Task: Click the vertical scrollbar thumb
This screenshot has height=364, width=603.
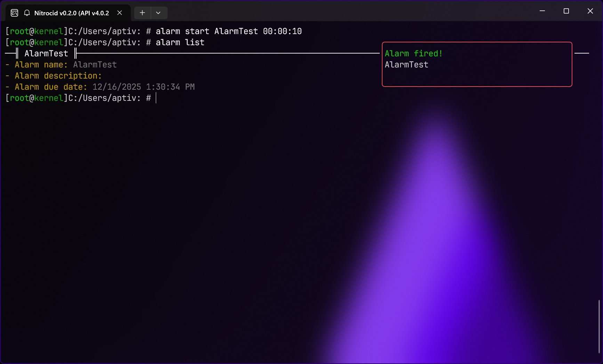Action: coord(599,327)
